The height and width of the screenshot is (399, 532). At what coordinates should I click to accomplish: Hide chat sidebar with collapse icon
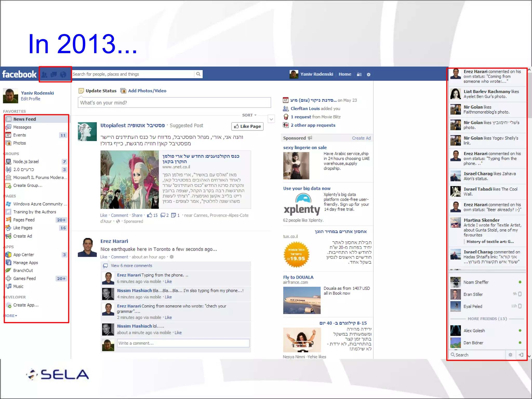click(521, 355)
